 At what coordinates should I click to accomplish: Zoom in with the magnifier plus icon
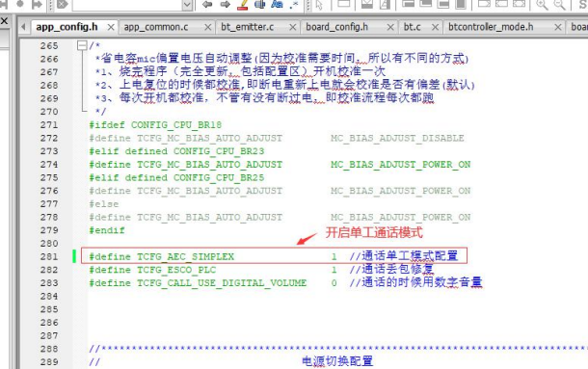pos(542,5)
